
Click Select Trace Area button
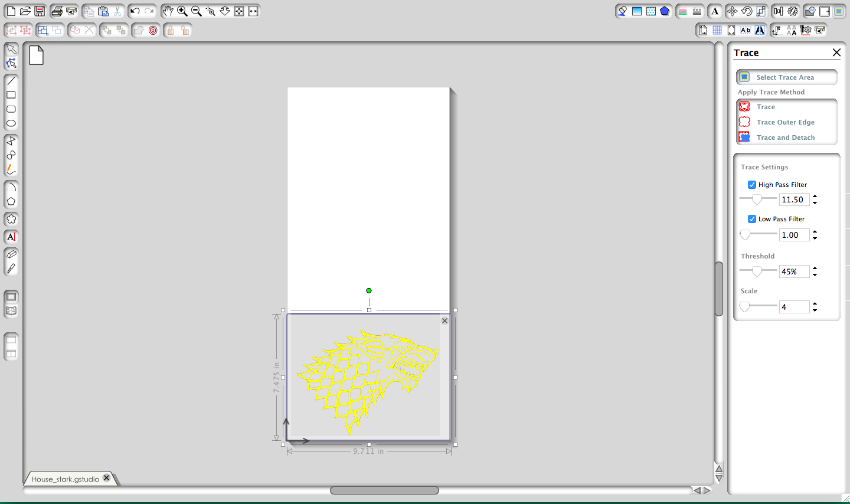[x=787, y=77]
